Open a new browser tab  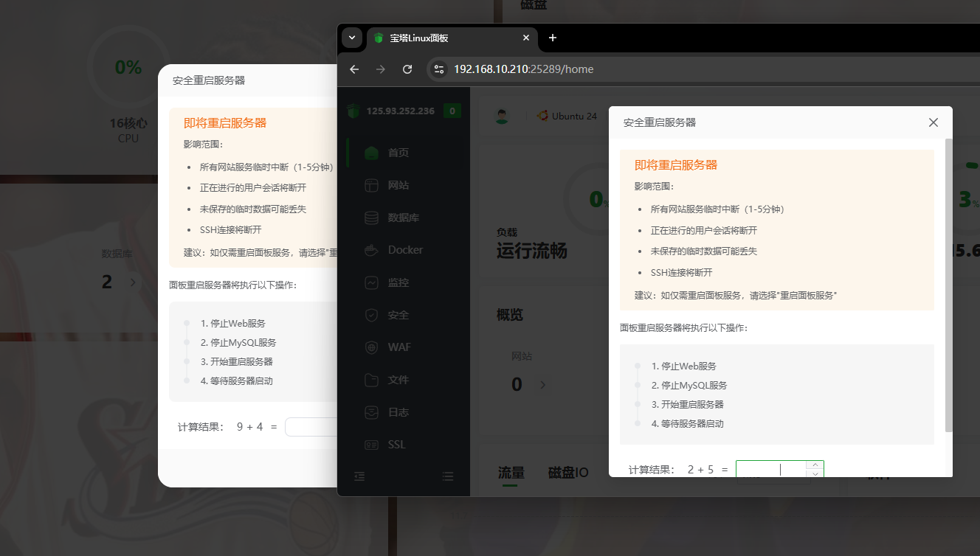click(x=553, y=38)
